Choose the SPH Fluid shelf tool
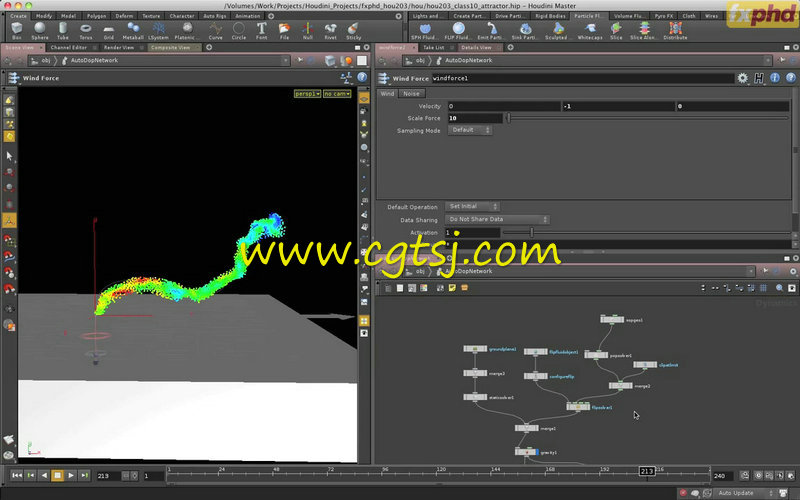 pyautogui.click(x=425, y=30)
